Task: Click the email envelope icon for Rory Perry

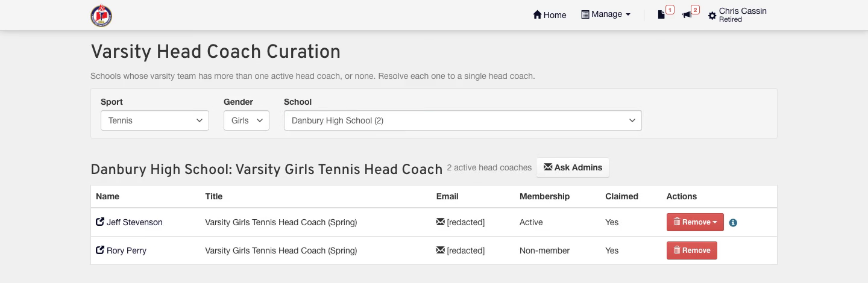Action: [x=440, y=250]
